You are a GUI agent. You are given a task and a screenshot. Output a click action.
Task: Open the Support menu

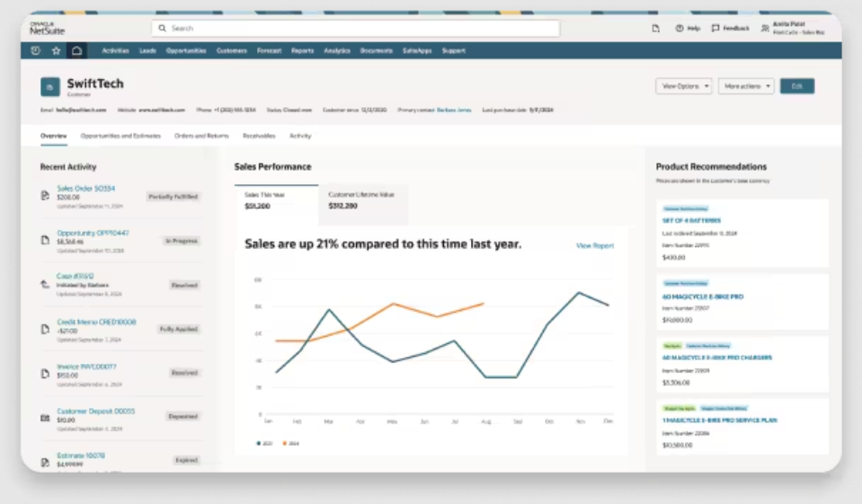454,50
